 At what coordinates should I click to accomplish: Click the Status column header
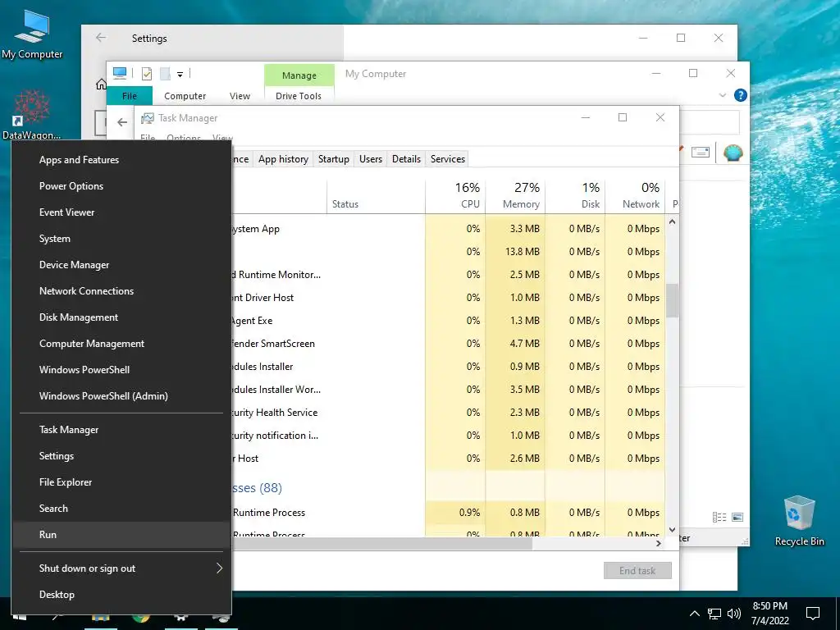click(376, 195)
